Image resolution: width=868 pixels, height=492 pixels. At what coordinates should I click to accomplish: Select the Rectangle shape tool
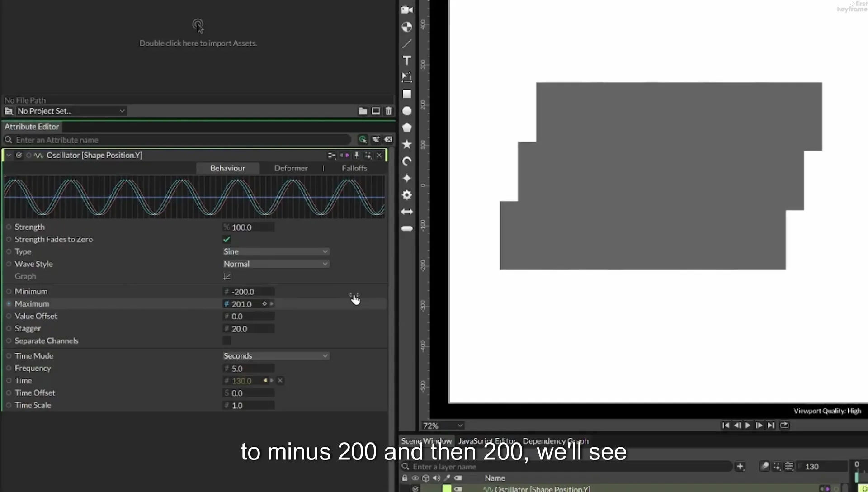(407, 94)
